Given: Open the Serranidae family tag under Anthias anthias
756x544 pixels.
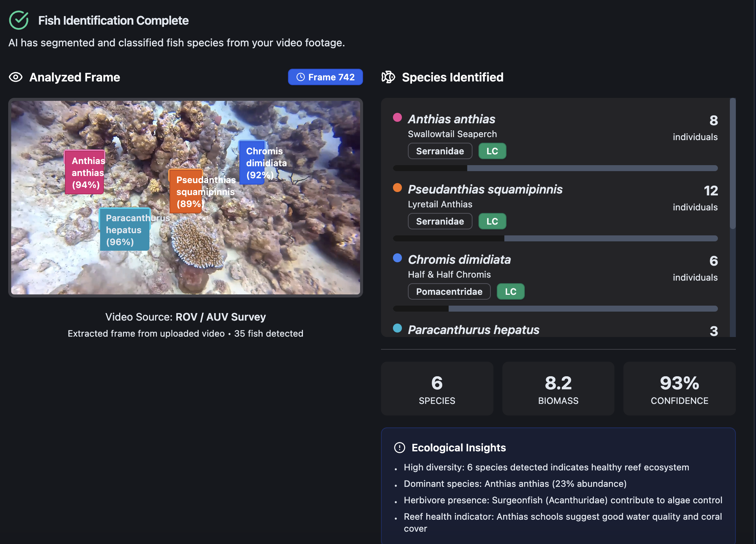Looking at the screenshot, I should pyautogui.click(x=440, y=151).
